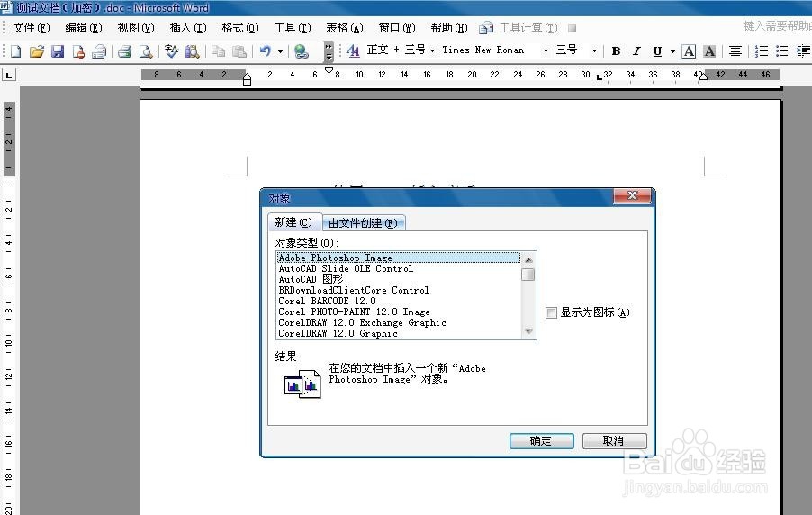Insert hyperlink with globe icon
This screenshot has width=812, height=515.
302,51
